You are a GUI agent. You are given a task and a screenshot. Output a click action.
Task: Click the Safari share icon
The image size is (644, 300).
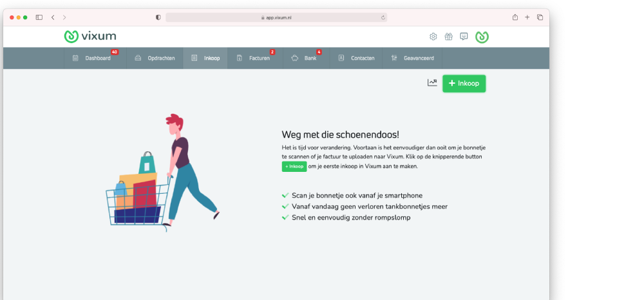(515, 17)
